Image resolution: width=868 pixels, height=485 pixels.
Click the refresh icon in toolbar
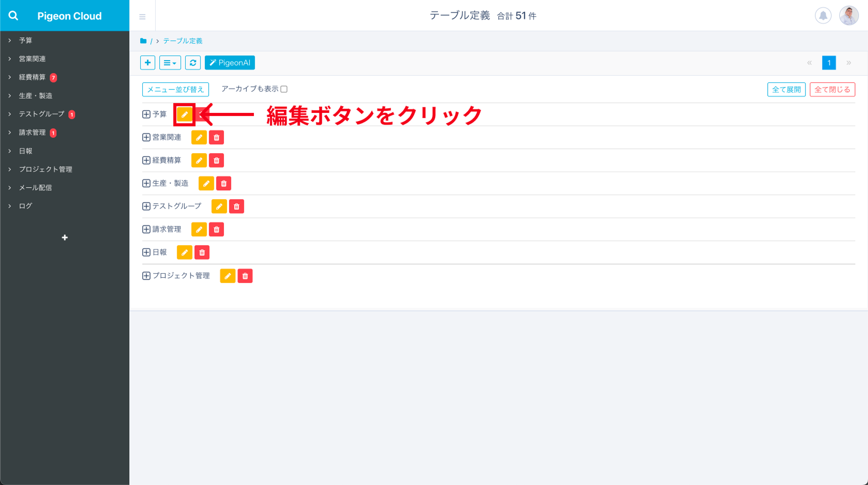click(x=193, y=63)
